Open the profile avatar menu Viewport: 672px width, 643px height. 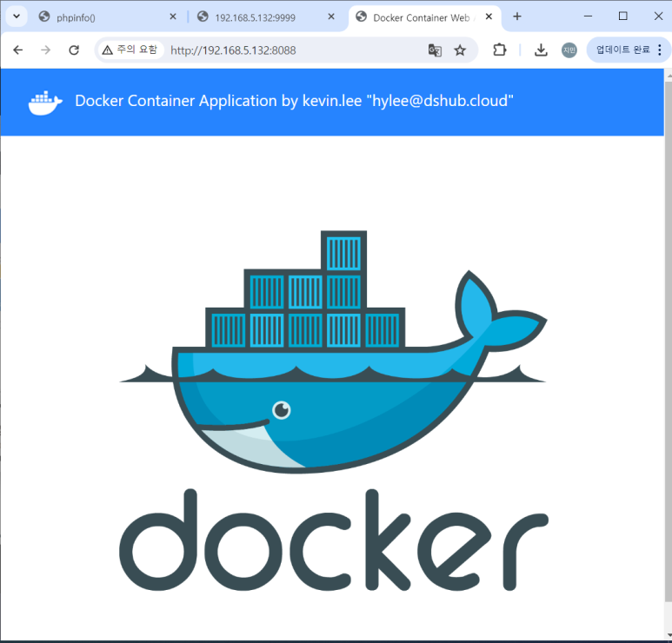(569, 50)
